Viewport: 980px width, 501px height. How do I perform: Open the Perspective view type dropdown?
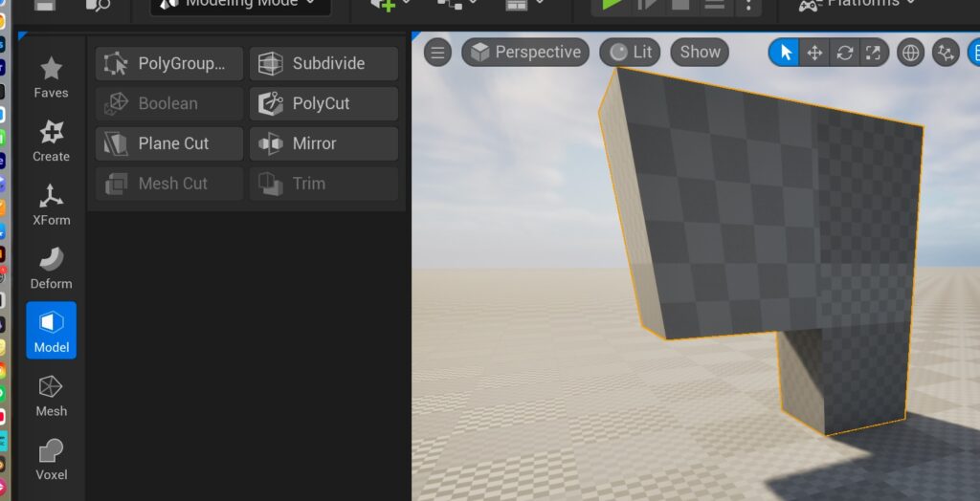(525, 53)
